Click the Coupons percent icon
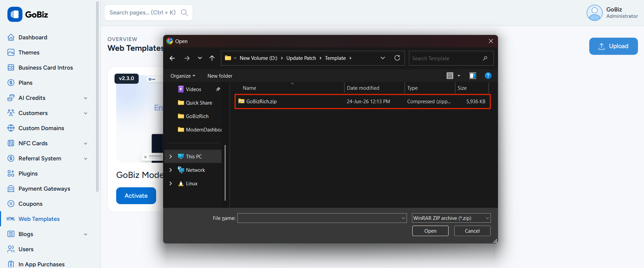644x268 pixels. (11, 204)
